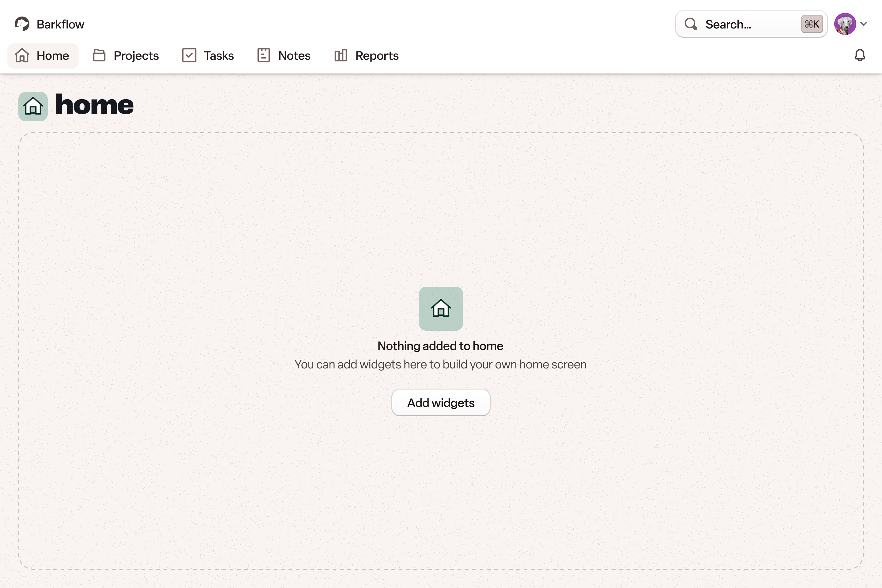Expand the account menu chevron
882x588 pixels.
(864, 24)
